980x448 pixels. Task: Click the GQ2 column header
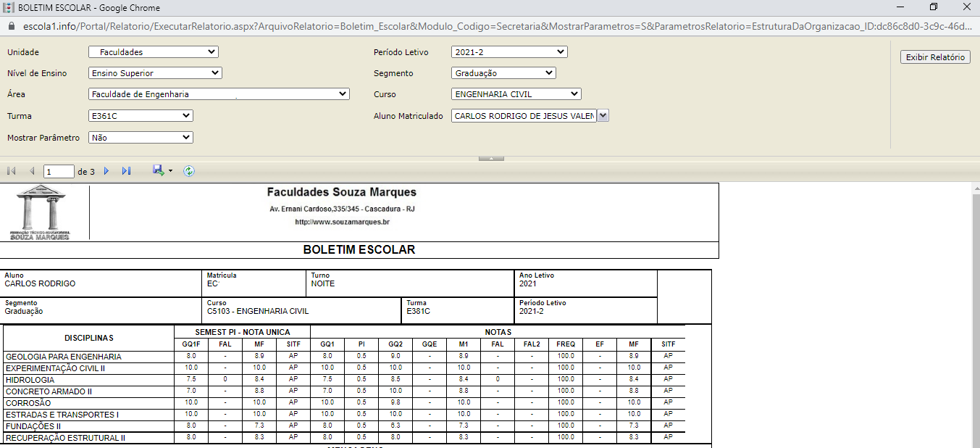click(x=395, y=344)
